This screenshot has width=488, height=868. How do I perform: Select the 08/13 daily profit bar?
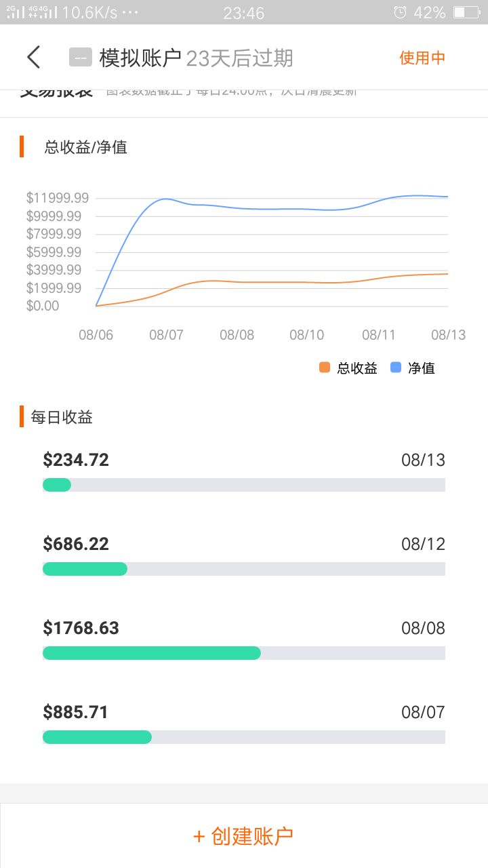click(x=244, y=485)
